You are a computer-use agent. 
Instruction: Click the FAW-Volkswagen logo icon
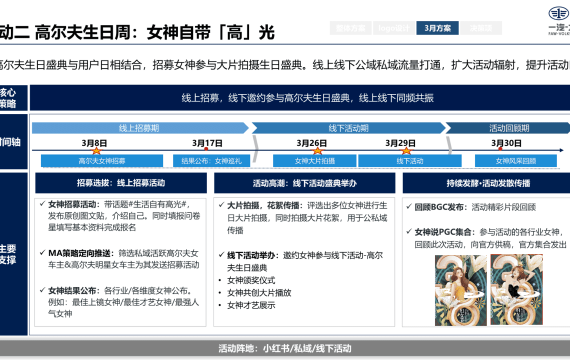tap(559, 14)
